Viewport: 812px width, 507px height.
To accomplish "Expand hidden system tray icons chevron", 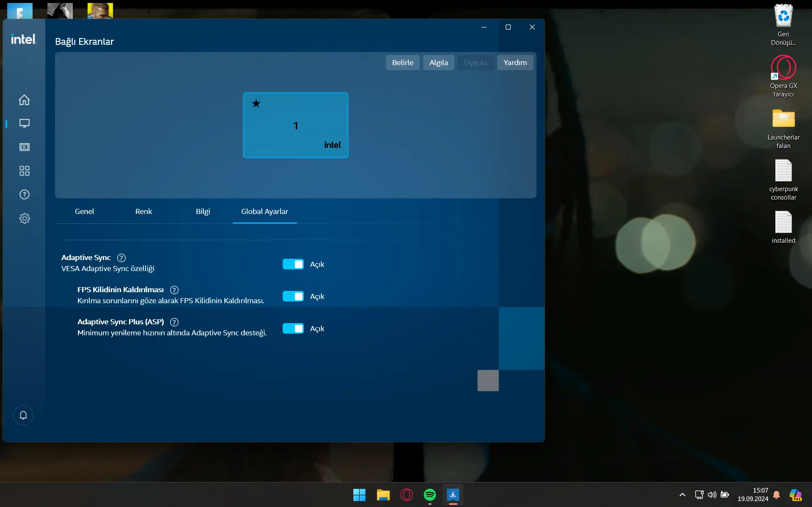I will [x=683, y=495].
